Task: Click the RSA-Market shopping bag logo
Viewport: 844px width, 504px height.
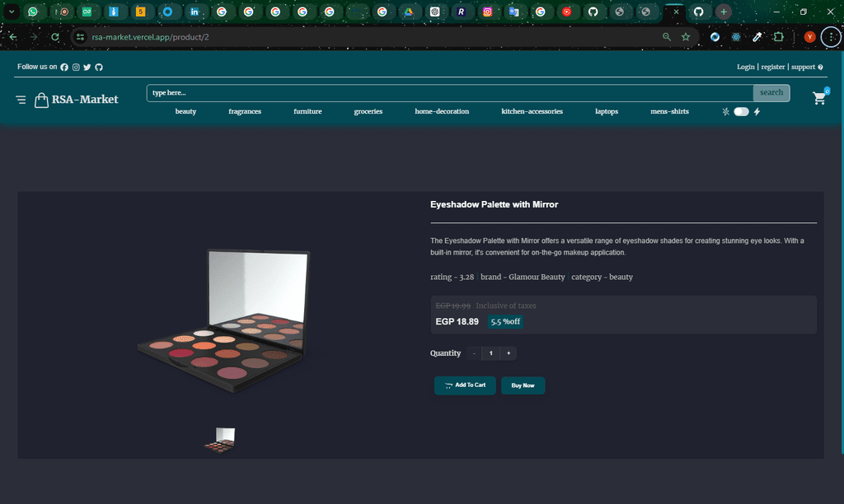Action: pos(41,100)
